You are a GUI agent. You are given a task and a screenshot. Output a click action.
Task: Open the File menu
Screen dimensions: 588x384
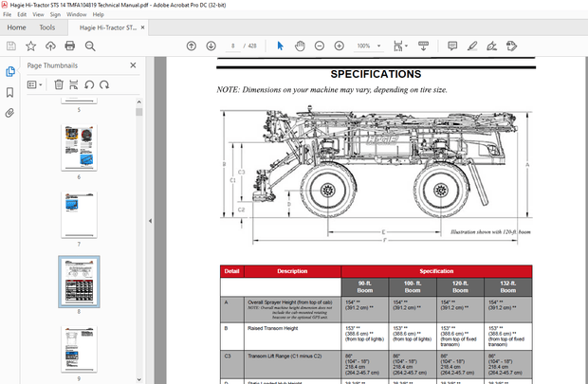tap(8, 14)
